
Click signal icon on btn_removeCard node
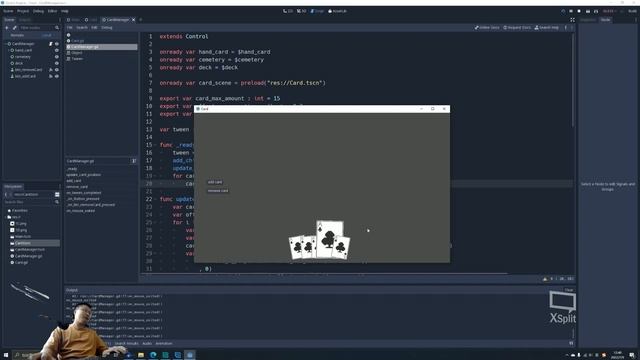[x=51, y=70]
